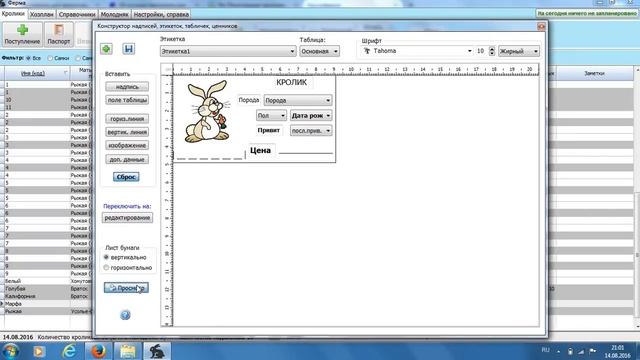This screenshot has height=360, width=640.
Task: Open Windows Start menu orb
Action: point(10,351)
